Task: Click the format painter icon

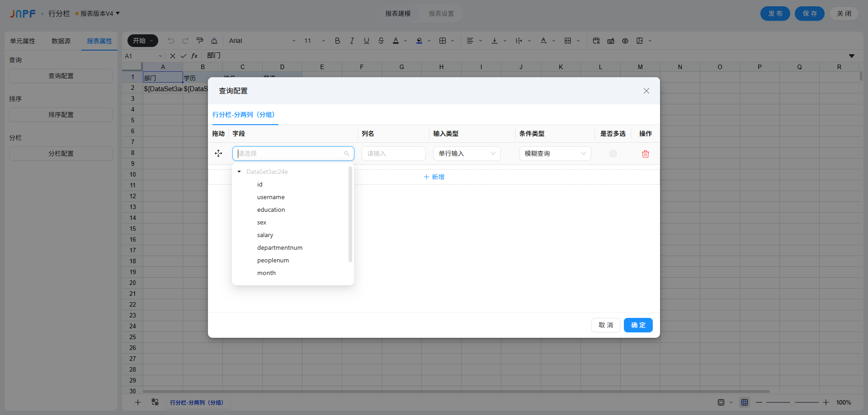Action: [200, 41]
